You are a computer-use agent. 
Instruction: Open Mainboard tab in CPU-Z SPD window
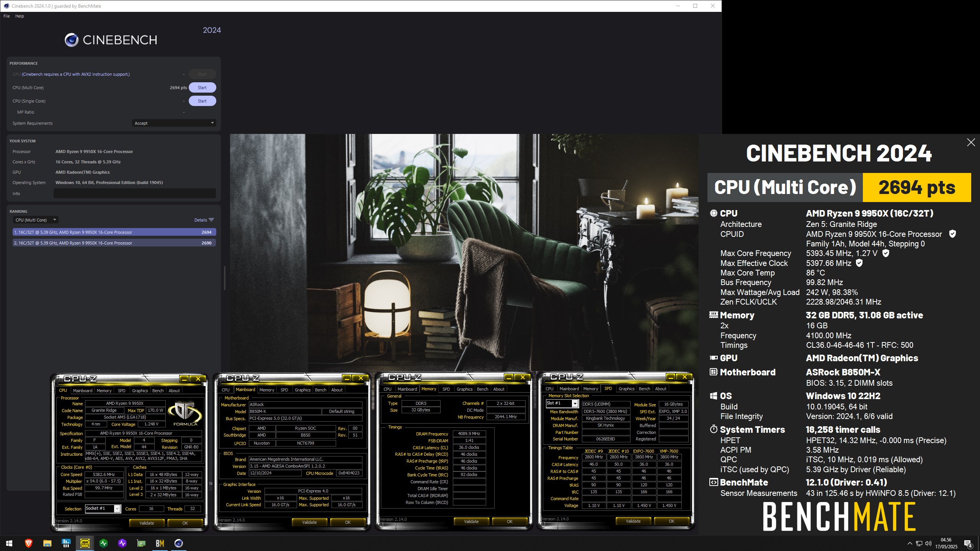[x=569, y=389]
